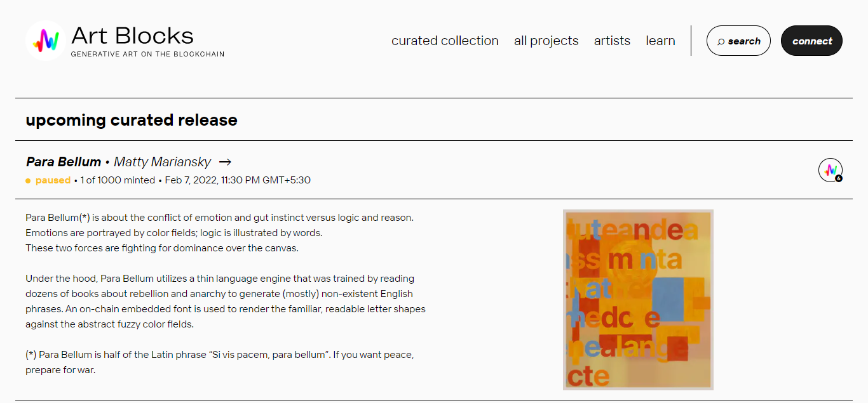The image size is (868, 403).
Task: Click the Generative Art on the Blockchain tagline
Action: coord(147,54)
